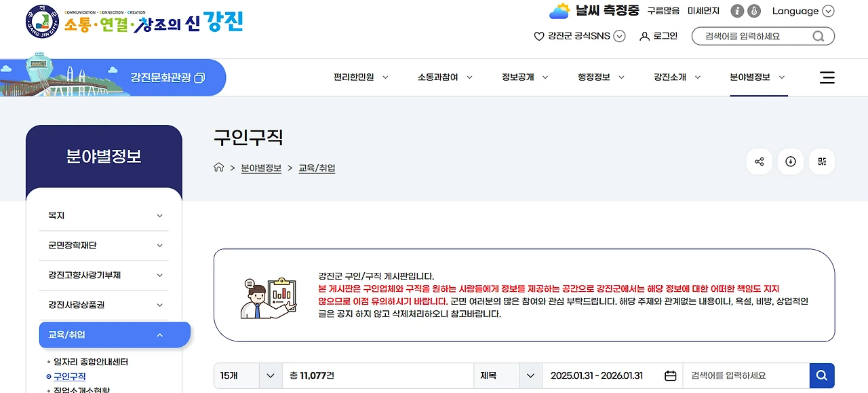
Task: Click the magnifier icon in the top search bar
Action: (x=818, y=35)
